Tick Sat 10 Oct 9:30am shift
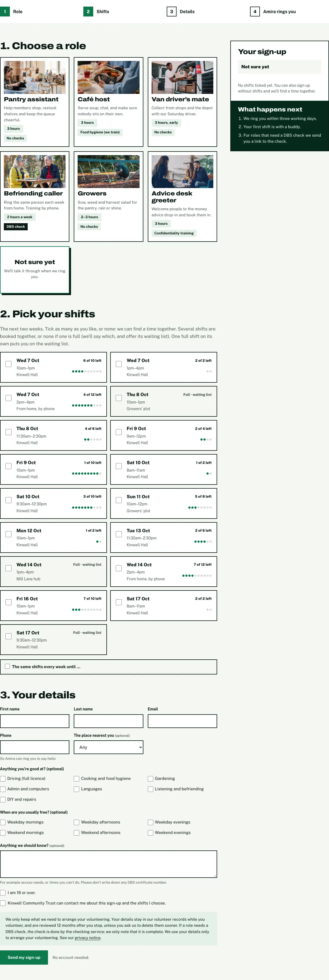 pos(8,500)
